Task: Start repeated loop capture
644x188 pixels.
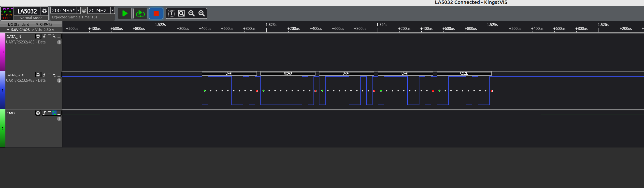Action: pyautogui.click(x=140, y=13)
